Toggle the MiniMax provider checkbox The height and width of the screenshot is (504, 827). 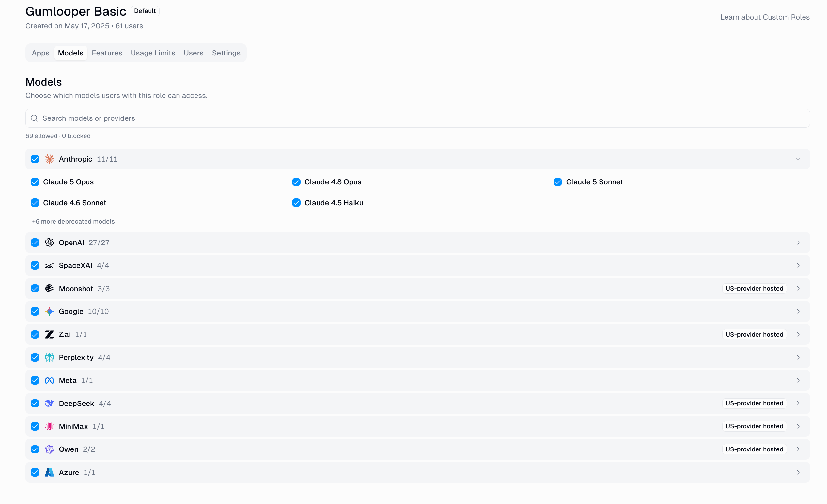[35, 426]
